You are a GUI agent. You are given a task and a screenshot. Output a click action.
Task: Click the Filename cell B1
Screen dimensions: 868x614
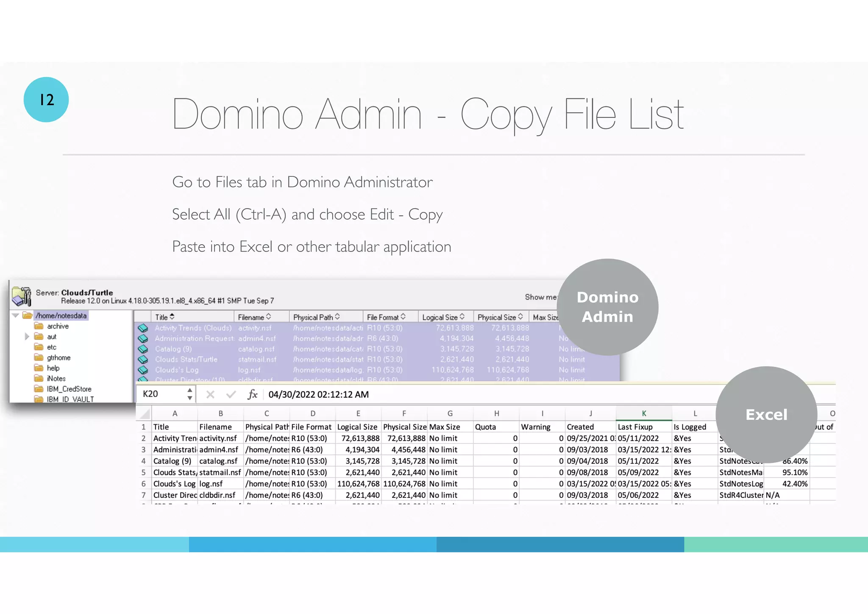220,427
